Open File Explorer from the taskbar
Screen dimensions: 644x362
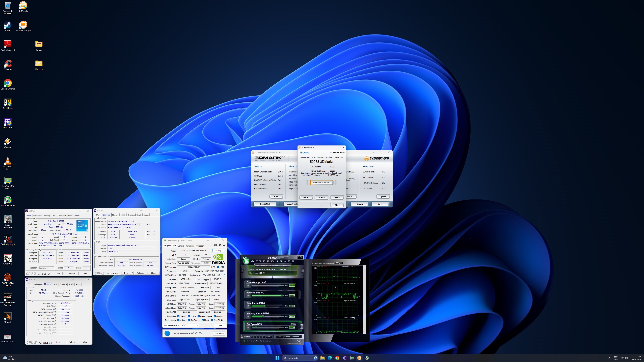point(322,358)
